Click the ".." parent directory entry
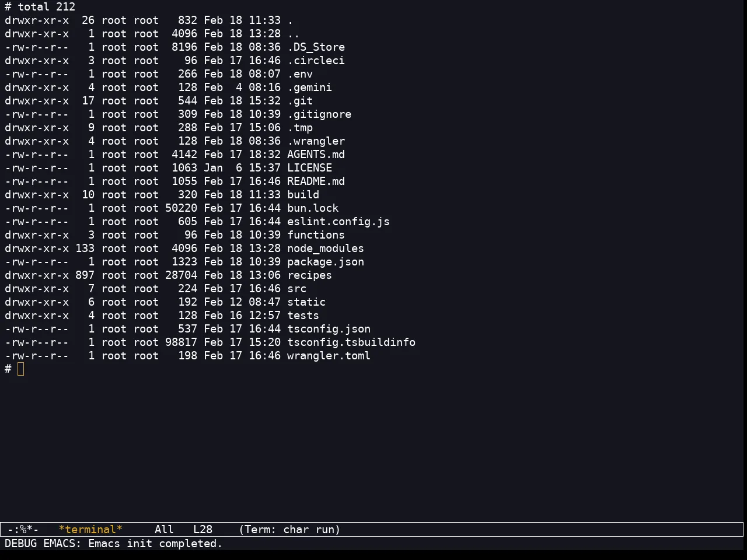The width and height of the screenshot is (747, 560). 294,34
